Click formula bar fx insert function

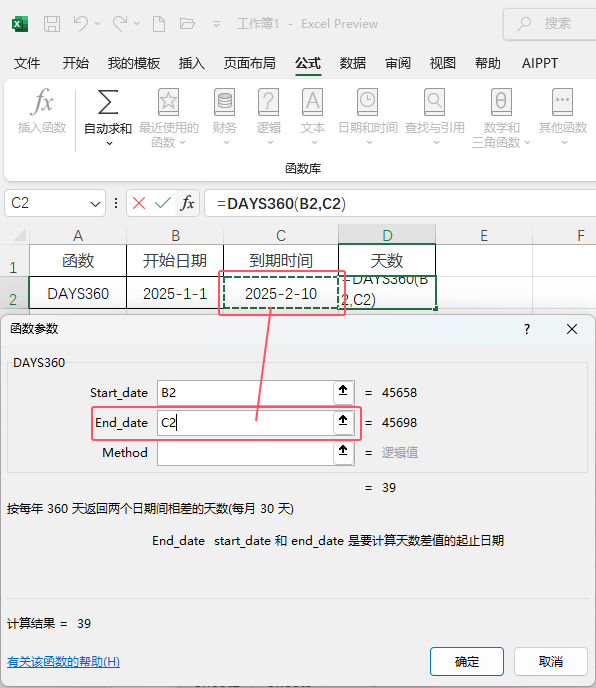187,203
